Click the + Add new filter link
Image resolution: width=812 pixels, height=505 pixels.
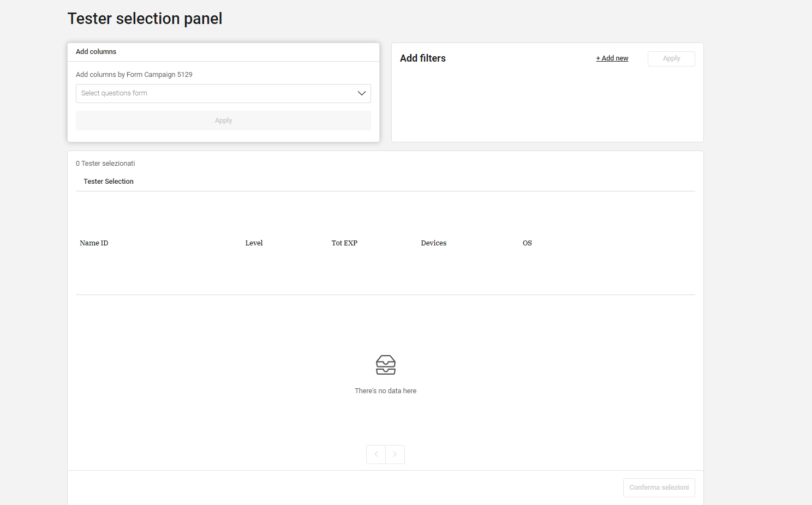(612, 58)
